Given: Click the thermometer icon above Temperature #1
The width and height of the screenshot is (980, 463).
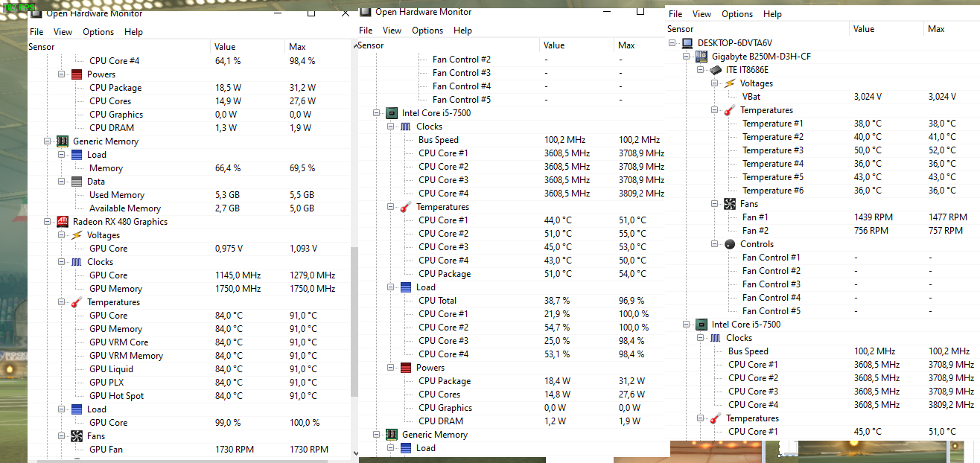Looking at the screenshot, I should [x=730, y=110].
